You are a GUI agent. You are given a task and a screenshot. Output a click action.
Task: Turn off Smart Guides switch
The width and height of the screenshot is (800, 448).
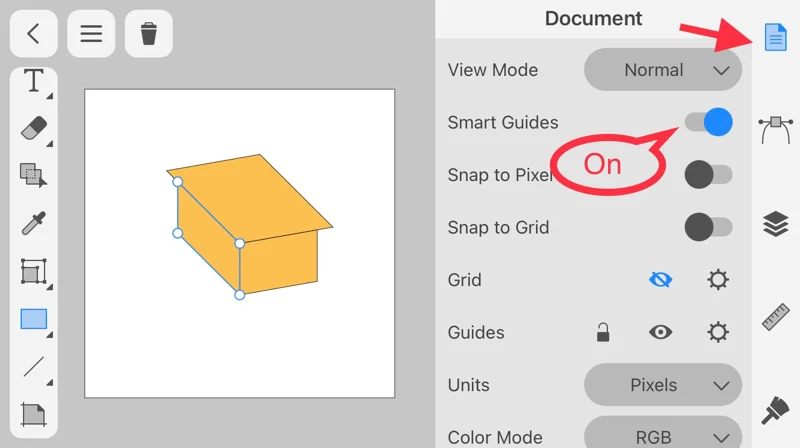(708, 122)
